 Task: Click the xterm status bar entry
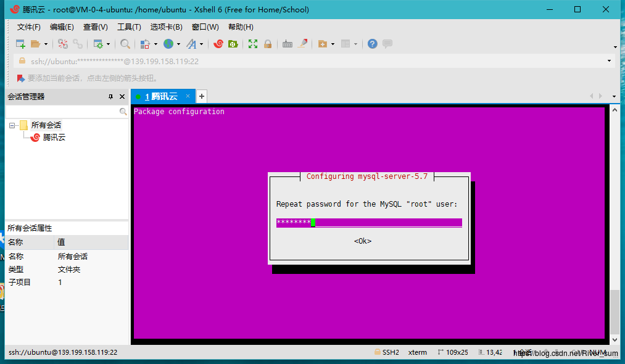(x=417, y=352)
